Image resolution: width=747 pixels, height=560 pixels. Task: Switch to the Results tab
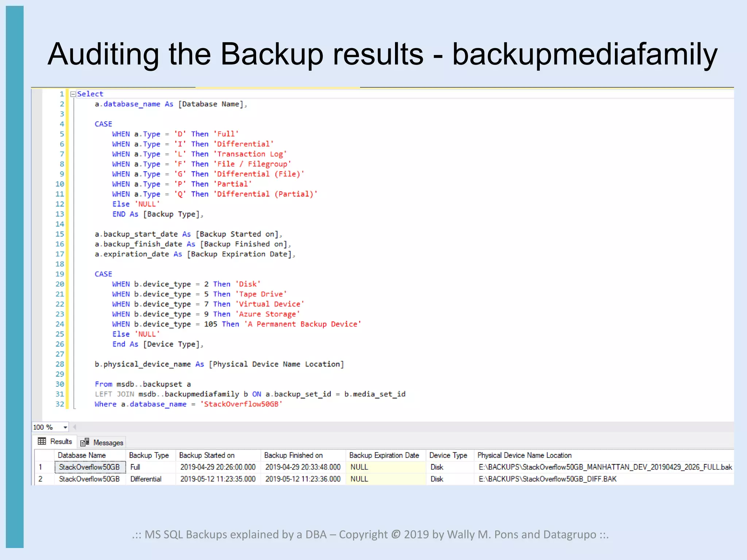55,442
